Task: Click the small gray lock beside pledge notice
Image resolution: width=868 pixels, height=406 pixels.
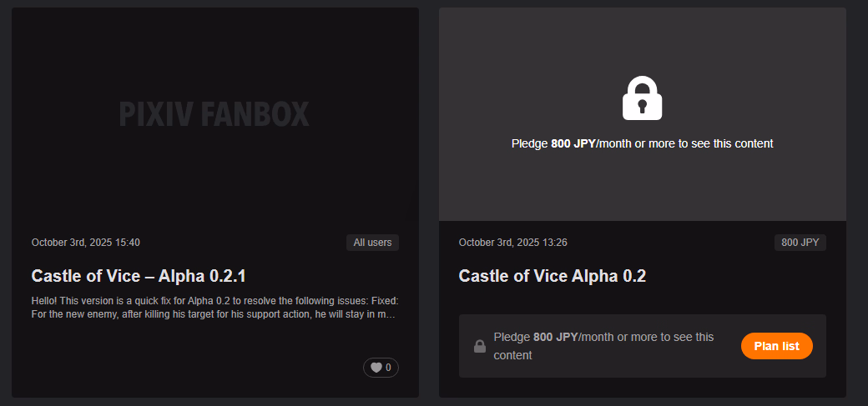Action: click(480, 346)
